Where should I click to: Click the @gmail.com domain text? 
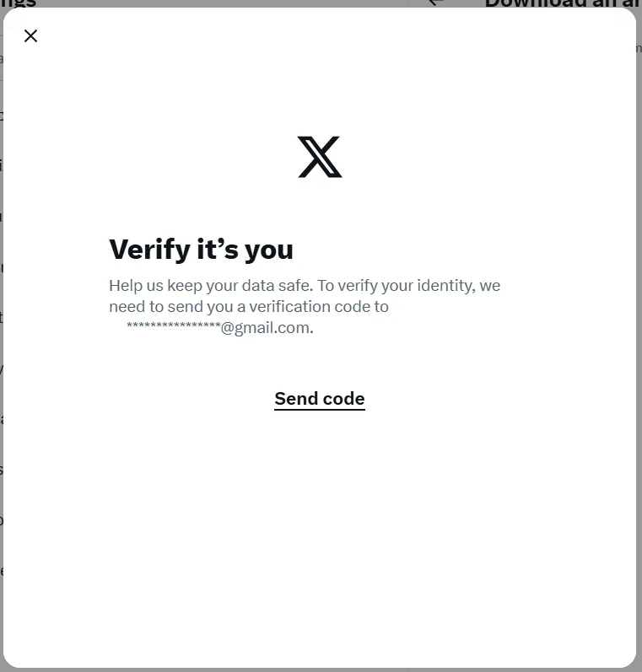pyautogui.click(x=266, y=328)
